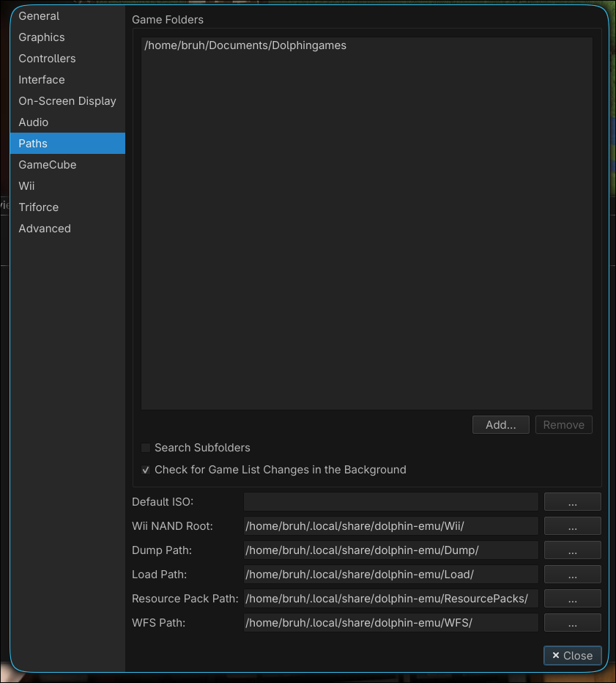Click the Remove game folder button
The image size is (616, 683).
[564, 425]
